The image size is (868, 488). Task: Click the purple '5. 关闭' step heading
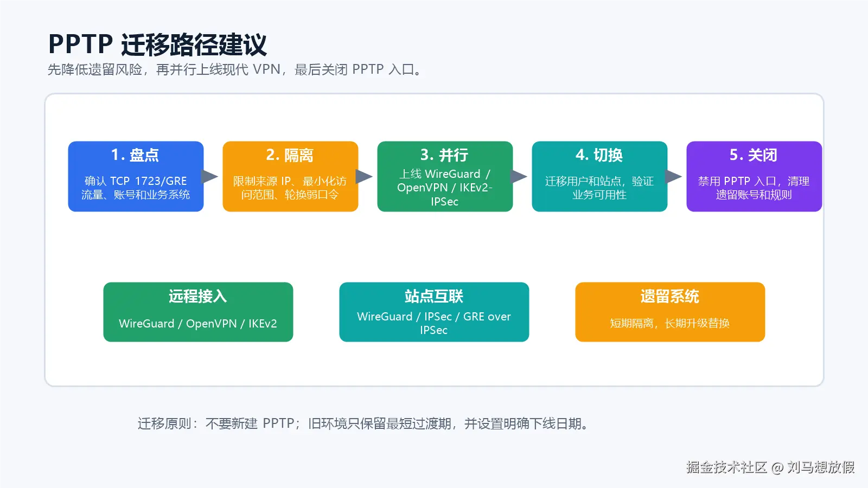[x=754, y=155]
